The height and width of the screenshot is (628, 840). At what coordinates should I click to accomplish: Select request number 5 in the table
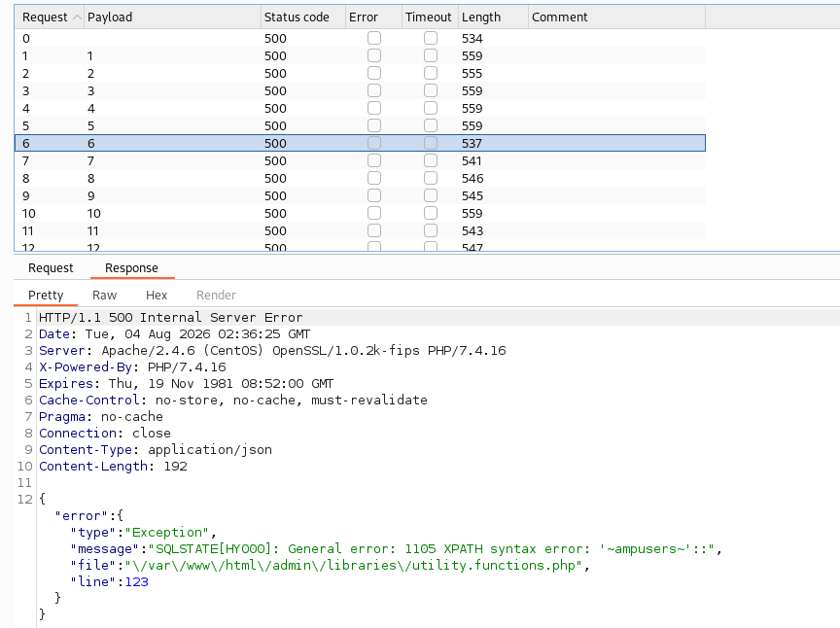click(25, 126)
